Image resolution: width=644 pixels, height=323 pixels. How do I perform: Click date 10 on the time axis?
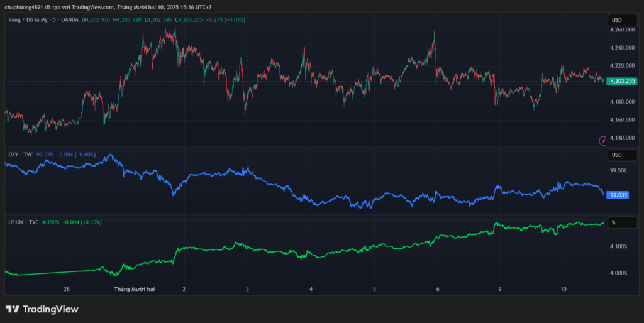tap(563, 290)
